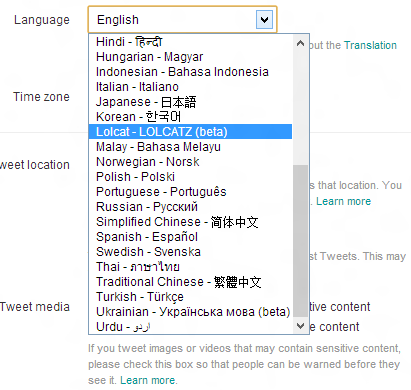Choose Urdu language option
Image resolution: width=411 pixels, height=390 pixels.
point(190,327)
